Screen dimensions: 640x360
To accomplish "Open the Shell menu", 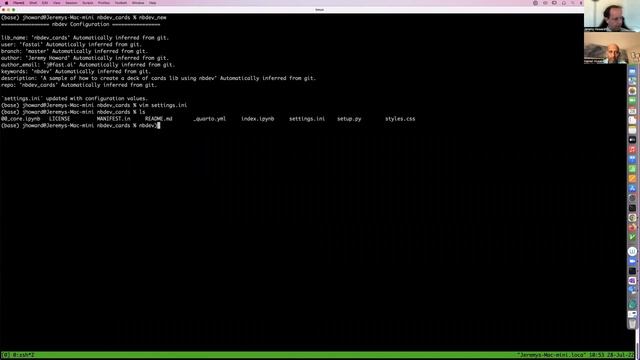I will pyautogui.click(x=33, y=3).
